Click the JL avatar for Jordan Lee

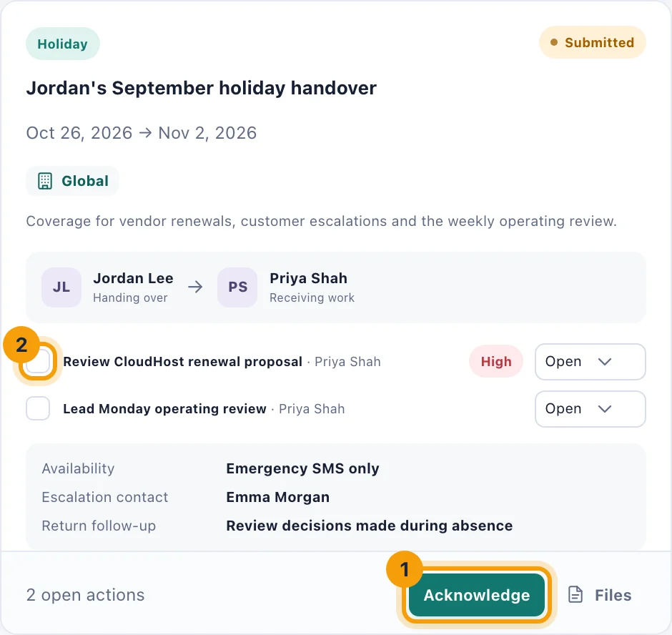[61, 287]
